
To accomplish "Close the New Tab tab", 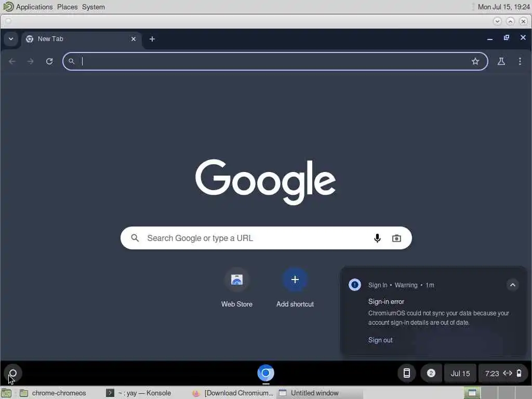I will [x=134, y=39].
